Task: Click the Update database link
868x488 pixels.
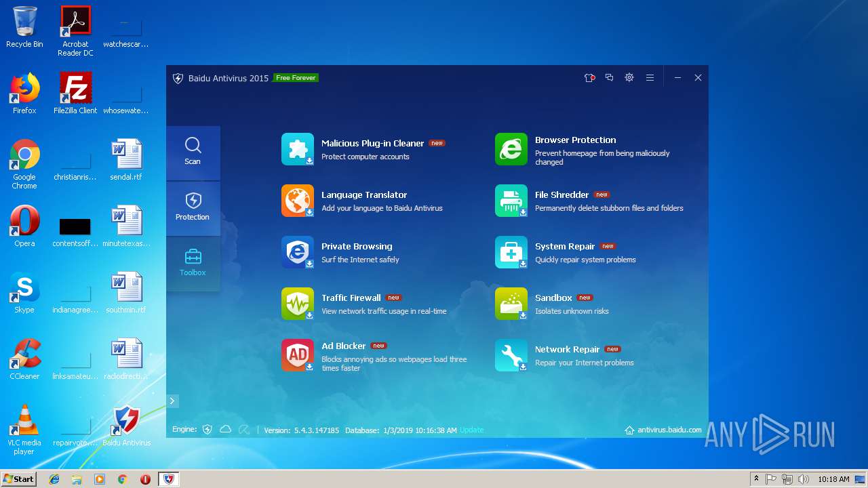Action: click(x=472, y=430)
